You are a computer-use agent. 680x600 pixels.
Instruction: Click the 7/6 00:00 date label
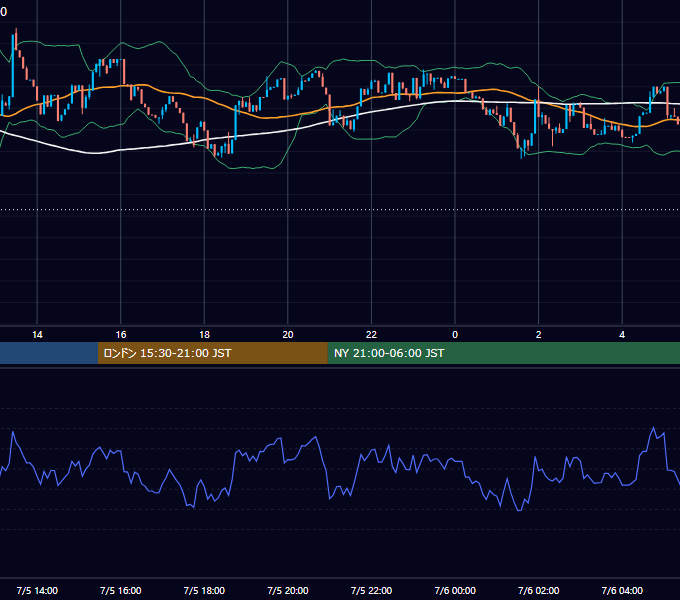455,590
